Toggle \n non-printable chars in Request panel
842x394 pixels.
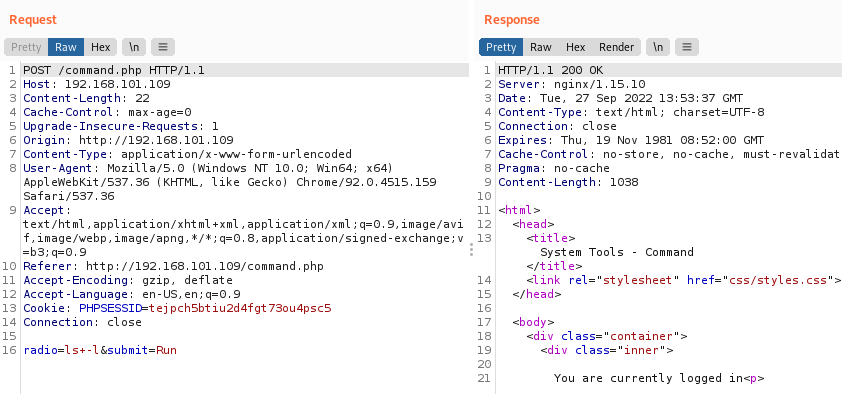click(x=134, y=47)
